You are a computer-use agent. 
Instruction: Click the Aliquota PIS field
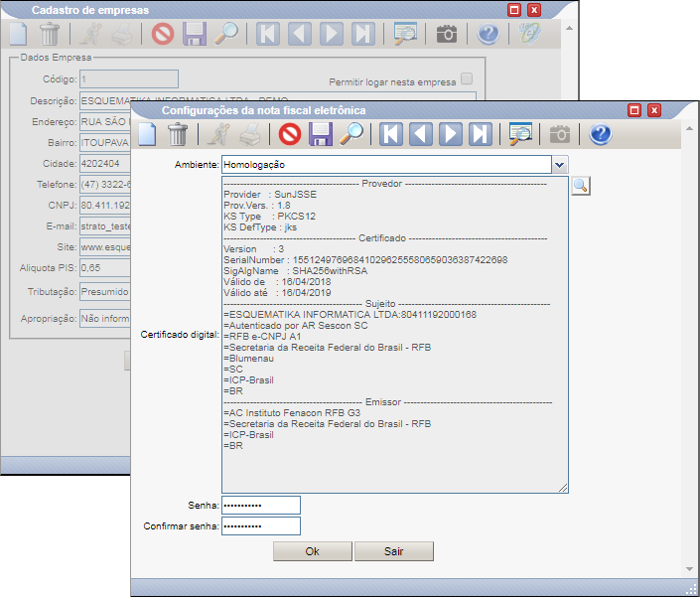tap(105, 268)
